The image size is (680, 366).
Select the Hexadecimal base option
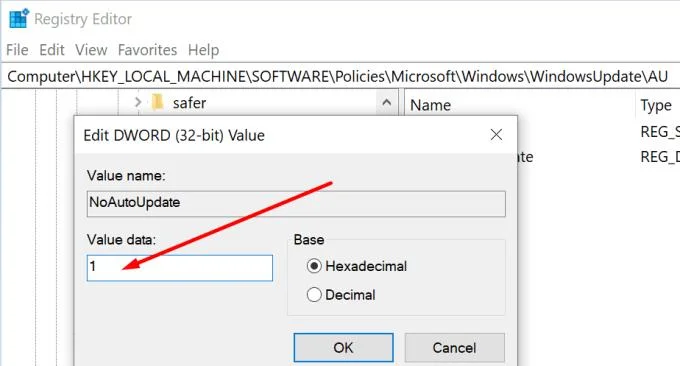pos(356,266)
